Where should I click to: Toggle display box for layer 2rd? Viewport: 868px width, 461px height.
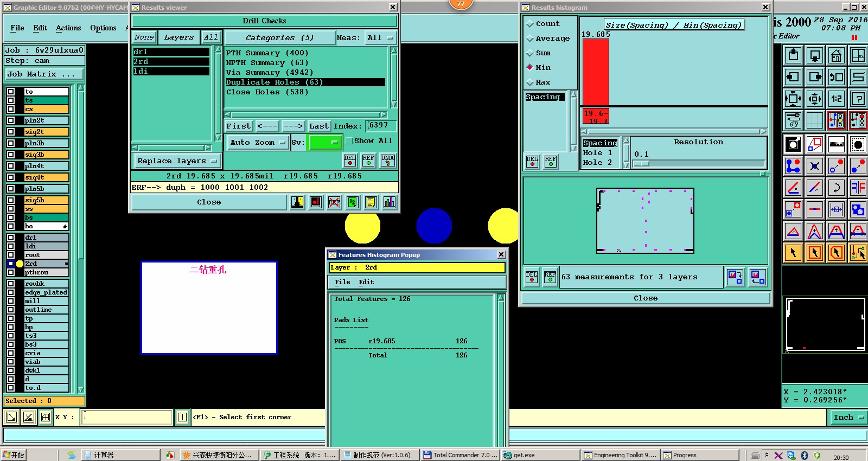[x=11, y=264]
